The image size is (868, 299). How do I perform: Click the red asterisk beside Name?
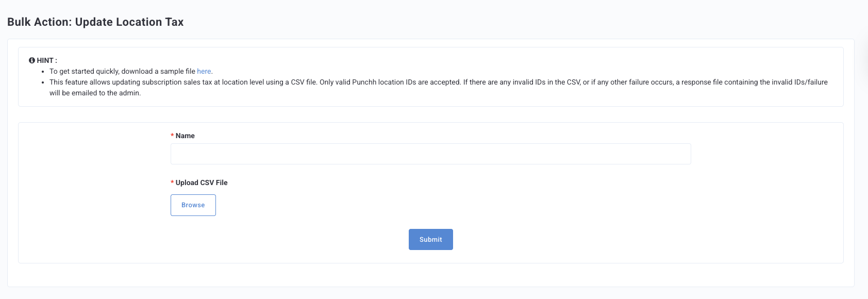(172, 136)
